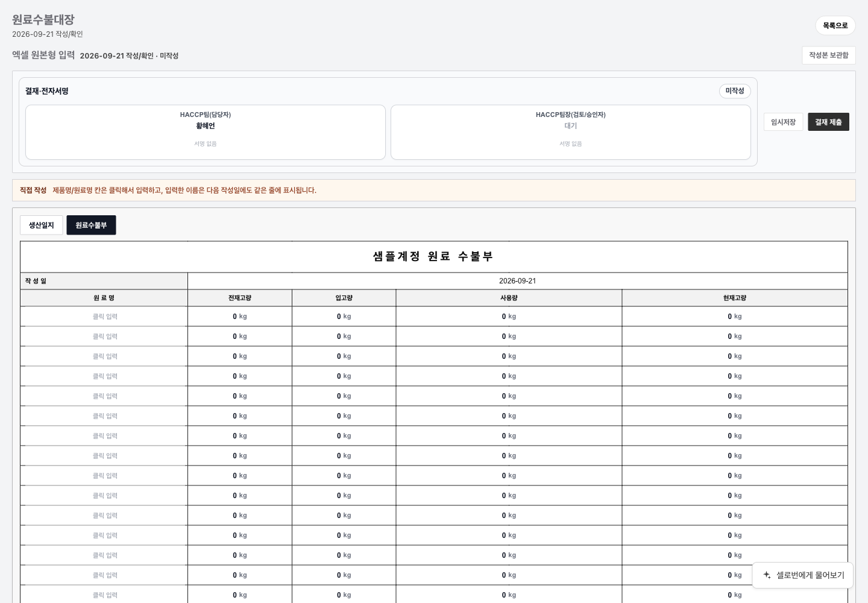Screen dimensions: 868x603
Task: Click the 엑셀 원본형 입력 heading
Action: [43, 55]
